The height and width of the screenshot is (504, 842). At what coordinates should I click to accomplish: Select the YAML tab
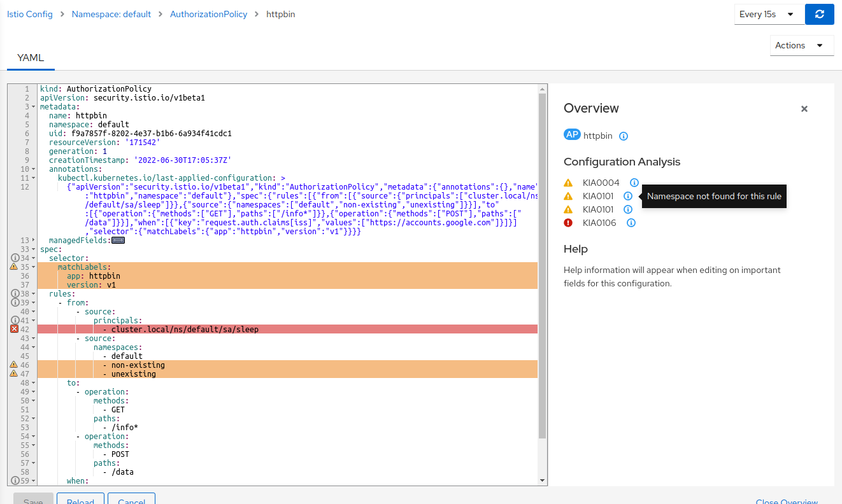[30, 57]
